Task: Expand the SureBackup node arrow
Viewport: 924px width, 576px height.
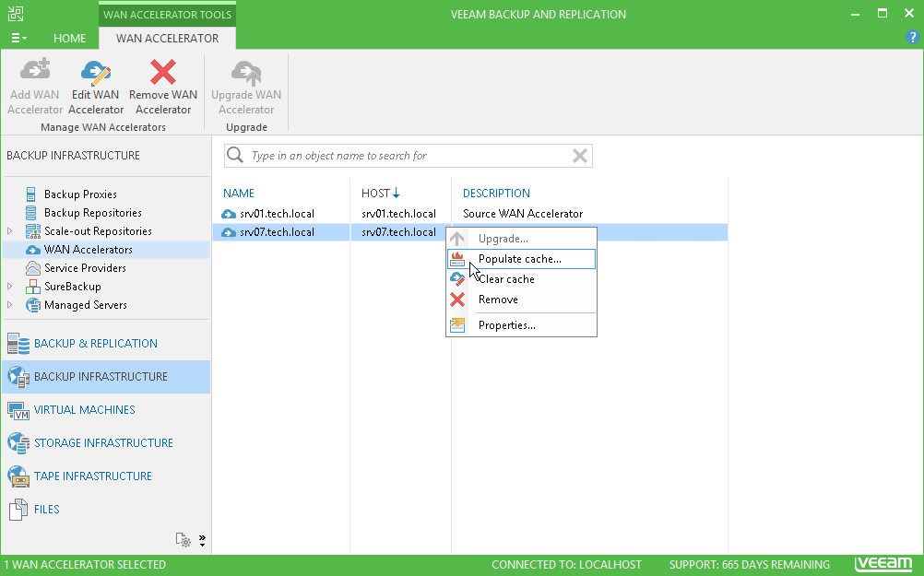Action: pyautogui.click(x=10, y=287)
